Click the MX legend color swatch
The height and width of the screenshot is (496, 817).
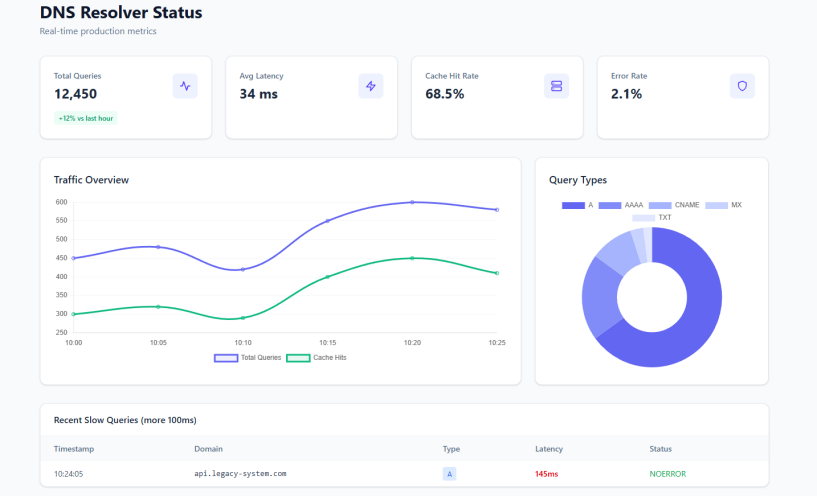[716, 205]
